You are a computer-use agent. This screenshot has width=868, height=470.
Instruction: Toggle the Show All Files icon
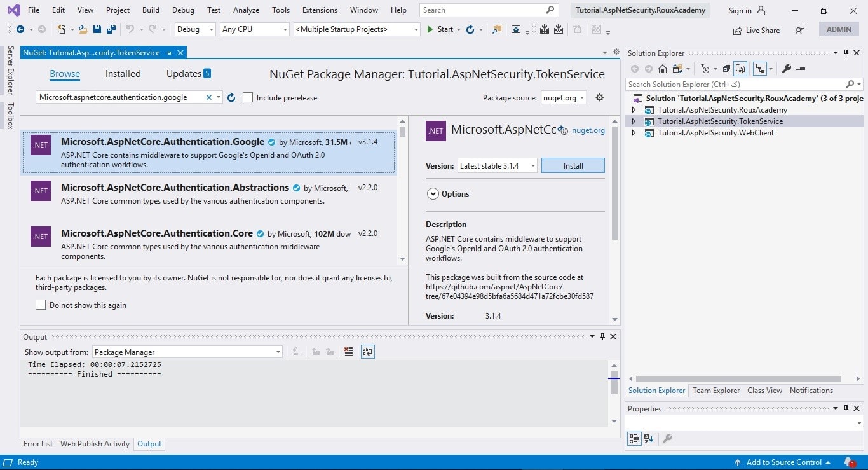coord(740,69)
